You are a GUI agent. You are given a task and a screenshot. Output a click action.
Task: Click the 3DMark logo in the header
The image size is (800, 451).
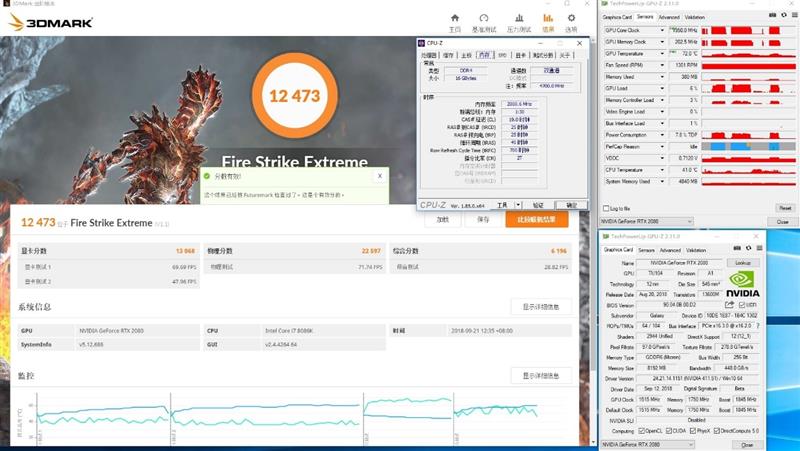(51, 22)
